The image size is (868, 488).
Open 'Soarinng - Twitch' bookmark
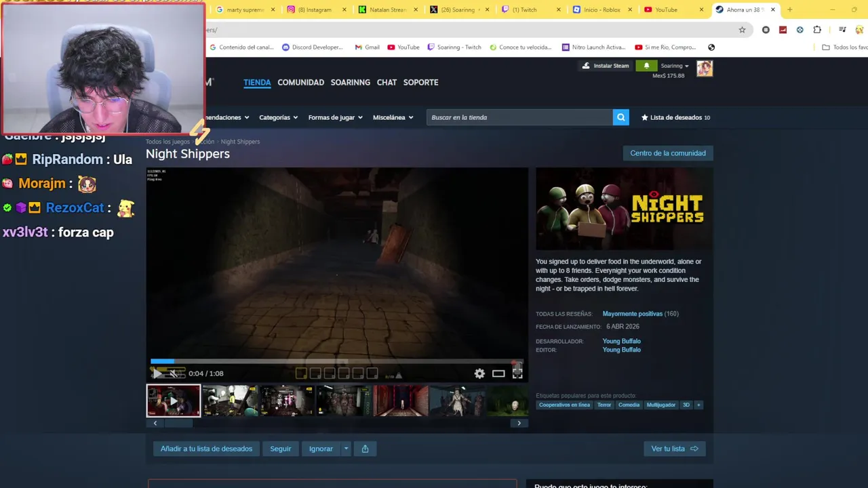[454, 47]
